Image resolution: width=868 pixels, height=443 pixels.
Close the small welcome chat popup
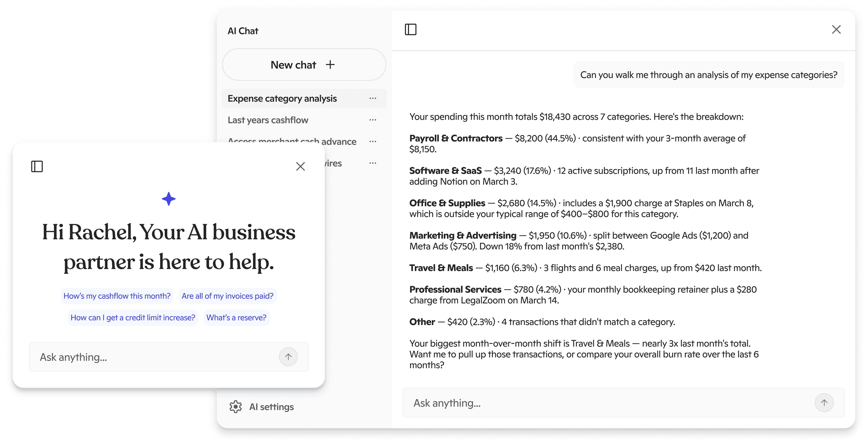coord(300,166)
